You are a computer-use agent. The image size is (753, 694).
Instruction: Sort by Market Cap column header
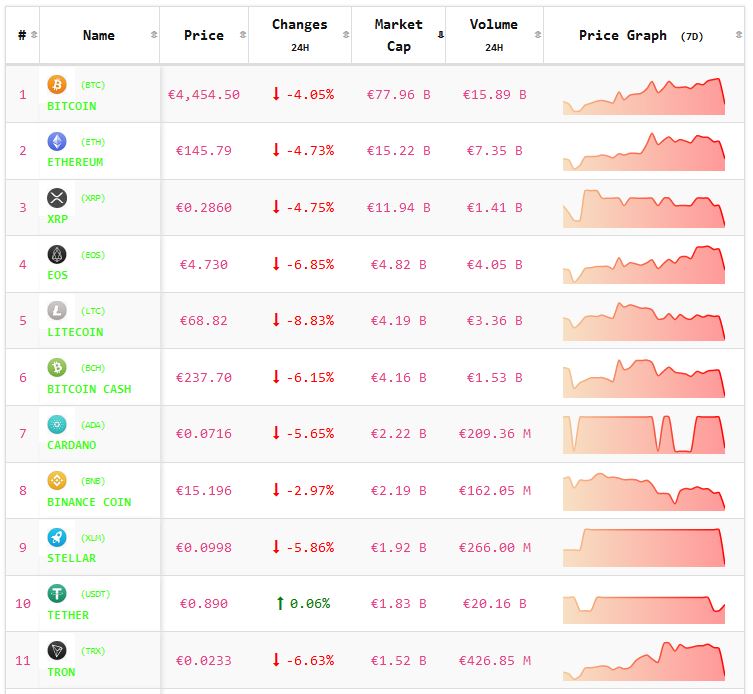tap(398, 35)
